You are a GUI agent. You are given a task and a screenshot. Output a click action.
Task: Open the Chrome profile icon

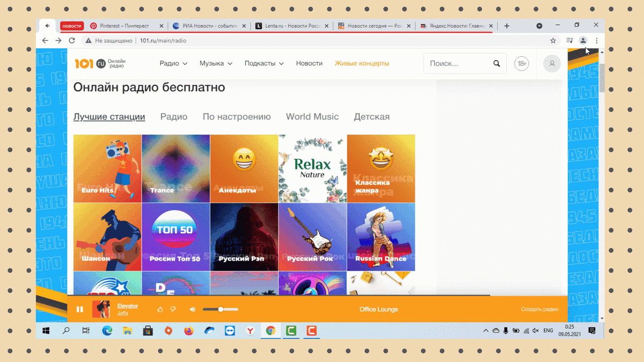(x=583, y=41)
